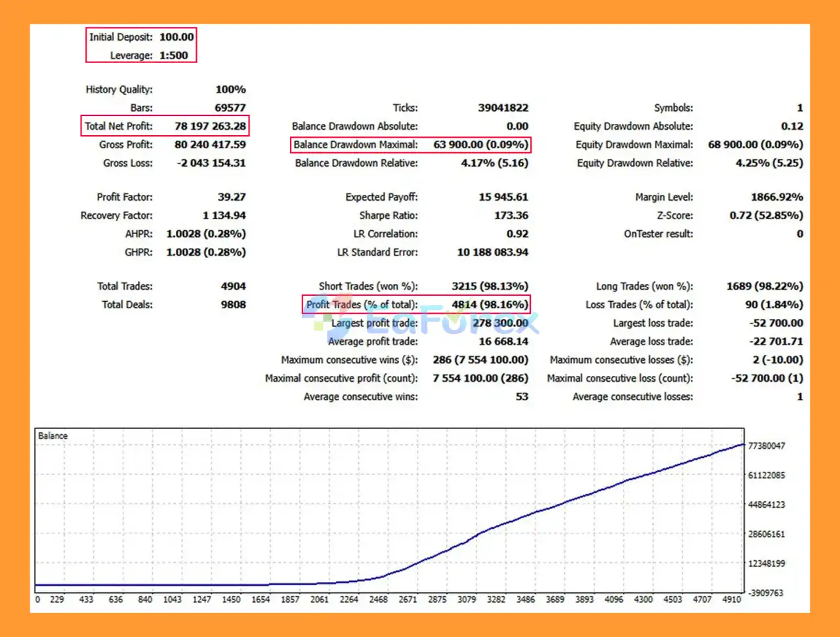Screen dimensions: 840x637
Task: Click the Total Net Profit label
Action: click(119, 126)
